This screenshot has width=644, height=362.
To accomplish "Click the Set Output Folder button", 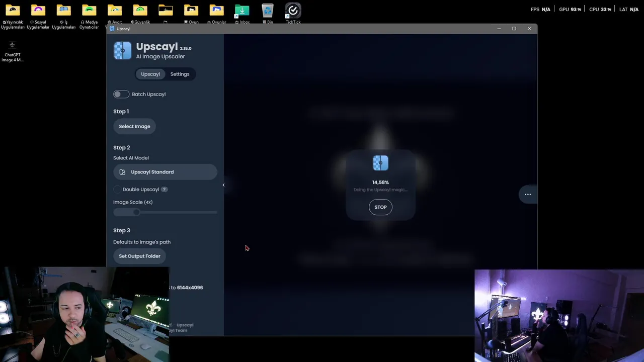I will tap(139, 256).
